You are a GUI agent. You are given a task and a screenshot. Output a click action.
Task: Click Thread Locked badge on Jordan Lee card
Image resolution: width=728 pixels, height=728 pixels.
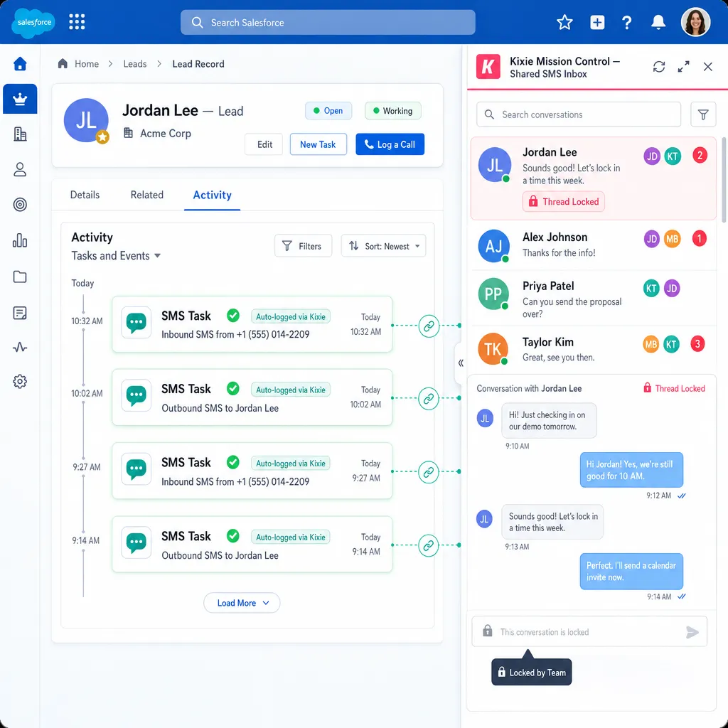[563, 201]
